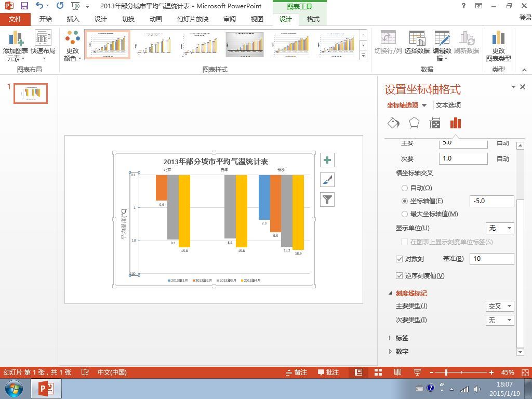Click Sign in (登录) link

pyautogui.click(x=525, y=18)
